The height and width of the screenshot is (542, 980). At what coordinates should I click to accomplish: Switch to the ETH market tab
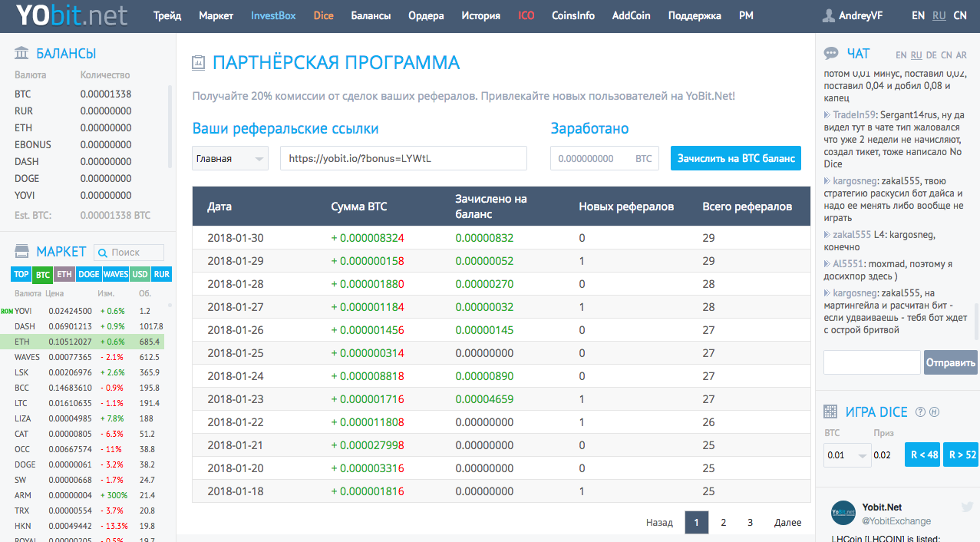tap(64, 274)
